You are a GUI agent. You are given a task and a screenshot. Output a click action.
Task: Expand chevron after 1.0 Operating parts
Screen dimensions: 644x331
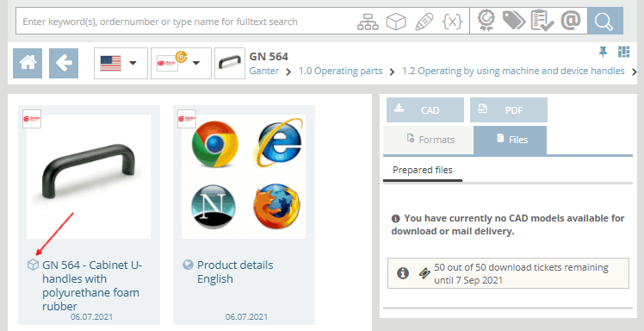tap(392, 72)
